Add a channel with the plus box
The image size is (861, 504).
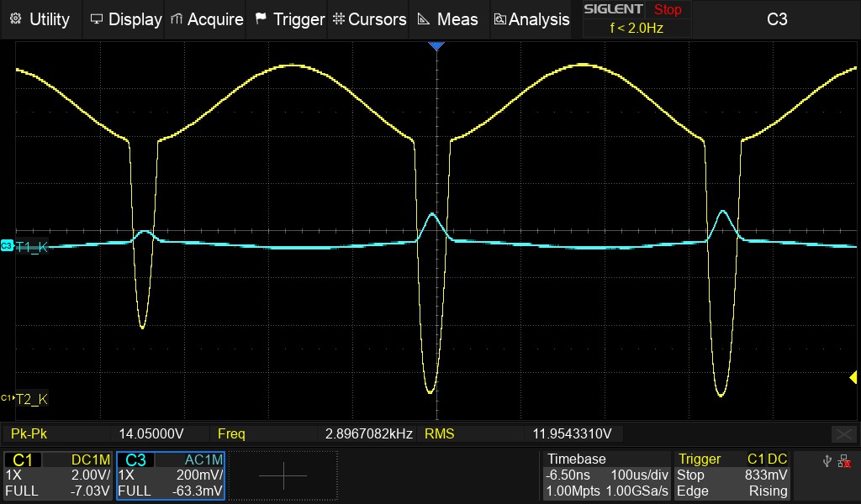point(283,475)
